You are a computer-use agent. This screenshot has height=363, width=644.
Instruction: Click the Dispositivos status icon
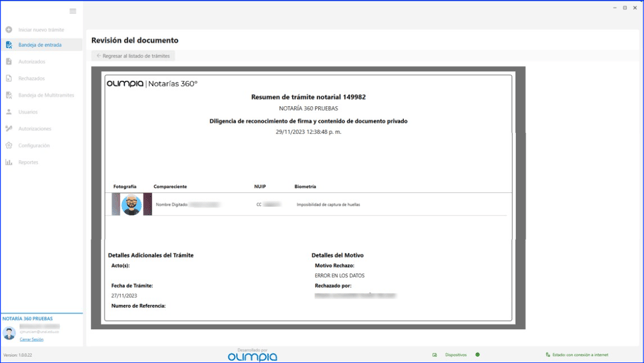[x=435, y=355]
